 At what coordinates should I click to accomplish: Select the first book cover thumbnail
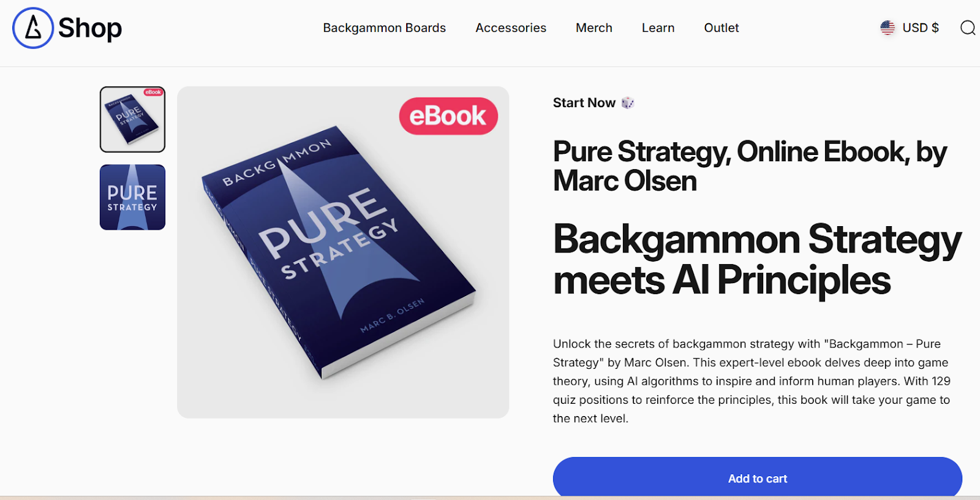tap(132, 119)
